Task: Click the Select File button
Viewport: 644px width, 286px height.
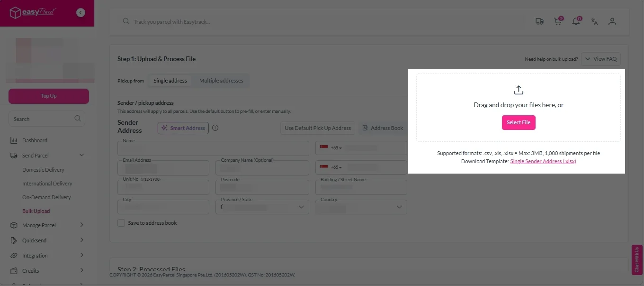Action: [x=519, y=122]
